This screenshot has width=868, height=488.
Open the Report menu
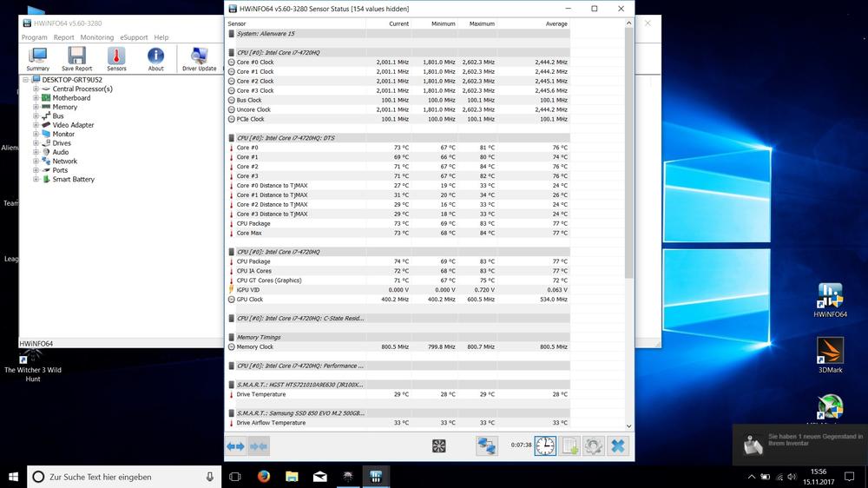[x=63, y=37]
